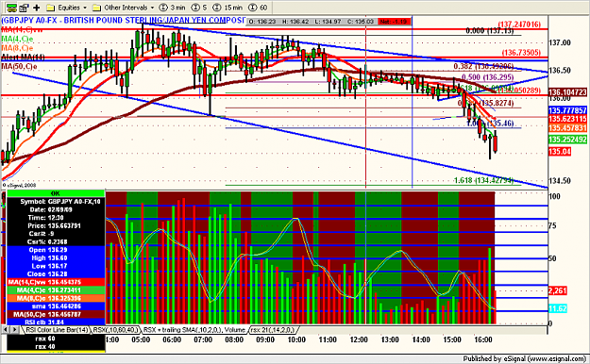Click the Open 136.29 row

pyautogui.click(x=56, y=250)
